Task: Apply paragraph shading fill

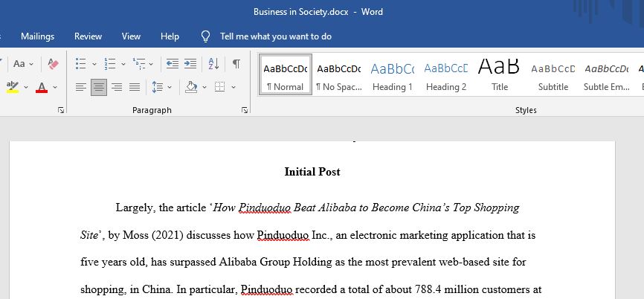Action: click(x=191, y=87)
